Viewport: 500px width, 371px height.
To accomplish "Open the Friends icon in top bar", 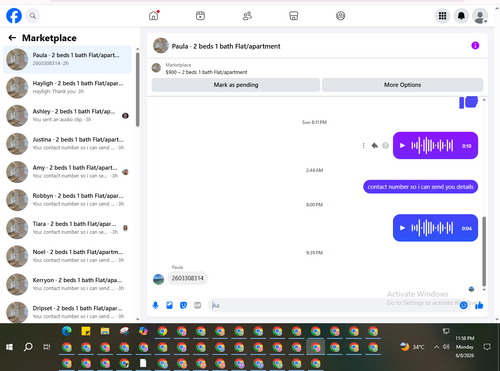I will [247, 16].
